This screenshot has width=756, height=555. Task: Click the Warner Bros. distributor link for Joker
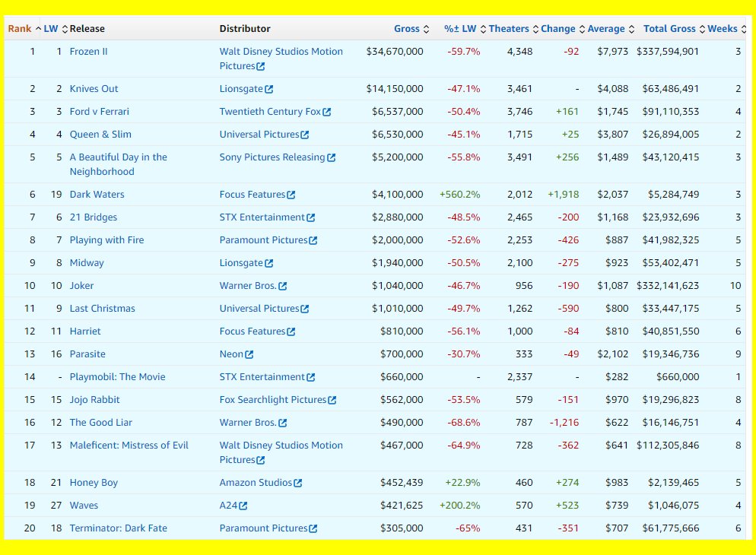pyautogui.click(x=248, y=286)
